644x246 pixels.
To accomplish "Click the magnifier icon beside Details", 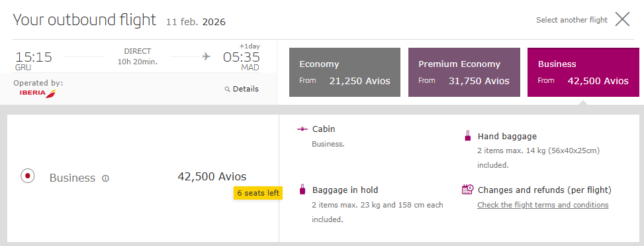I will coord(227,90).
